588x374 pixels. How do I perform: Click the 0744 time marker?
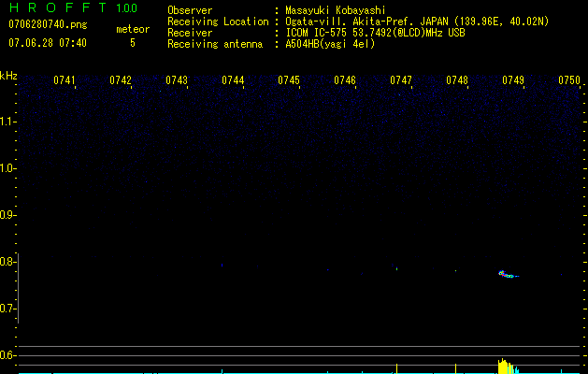(x=233, y=80)
